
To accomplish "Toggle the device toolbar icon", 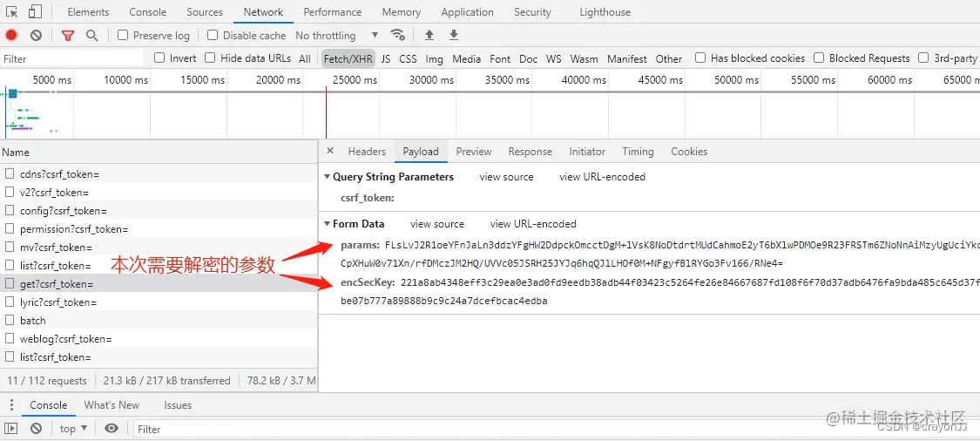I will (35, 11).
